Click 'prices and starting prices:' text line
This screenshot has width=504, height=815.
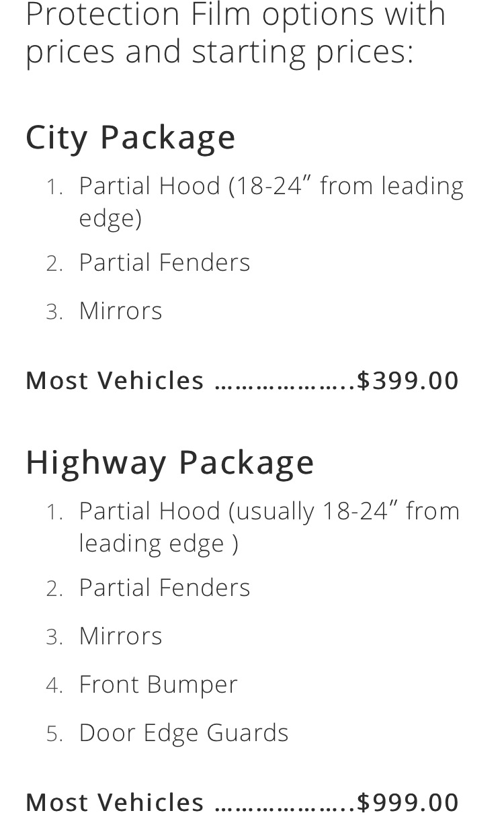coord(220,52)
